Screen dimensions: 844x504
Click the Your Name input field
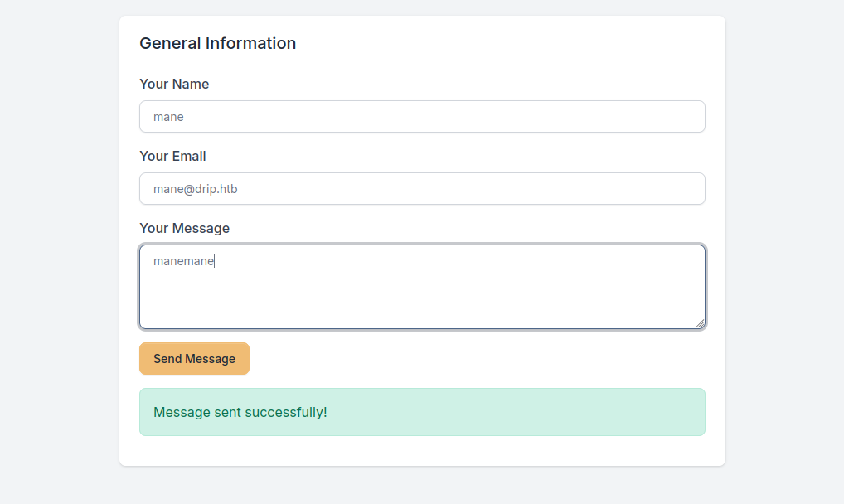click(422, 117)
